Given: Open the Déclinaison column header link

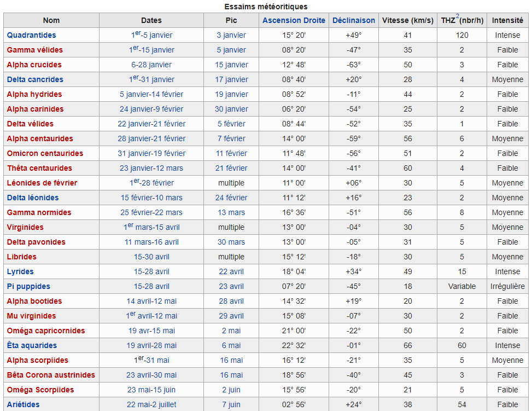Looking at the screenshot, I should (354, 20).
